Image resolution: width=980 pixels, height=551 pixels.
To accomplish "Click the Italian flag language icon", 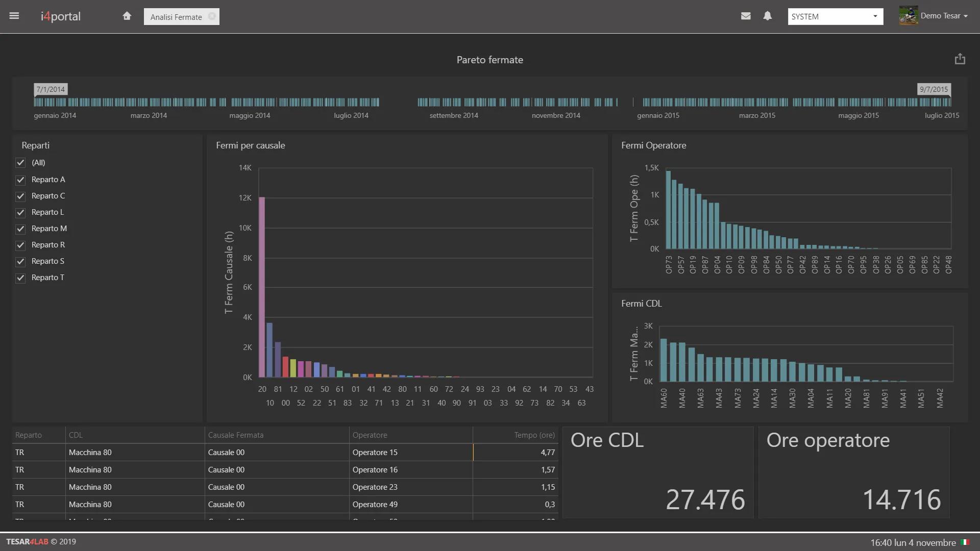I will (965, 542).
